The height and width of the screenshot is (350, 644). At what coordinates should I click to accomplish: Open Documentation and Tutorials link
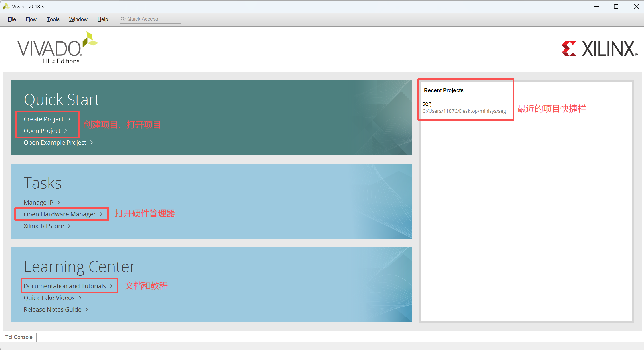pos(65,286)
